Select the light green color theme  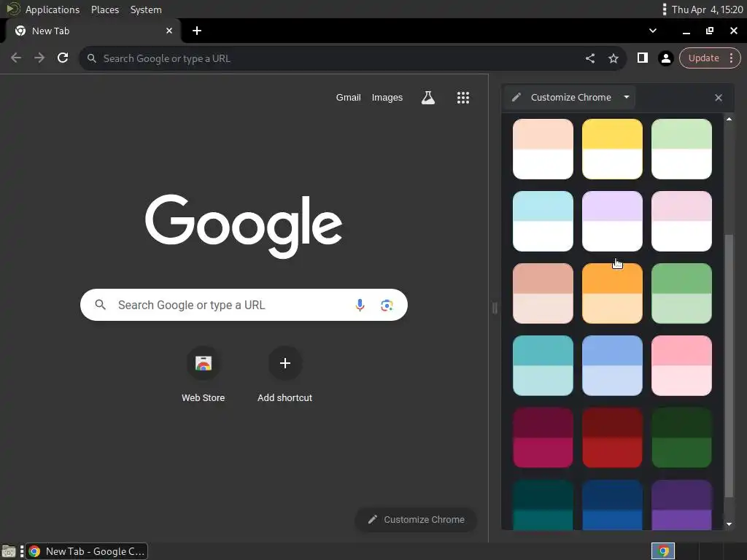point(681,149)
